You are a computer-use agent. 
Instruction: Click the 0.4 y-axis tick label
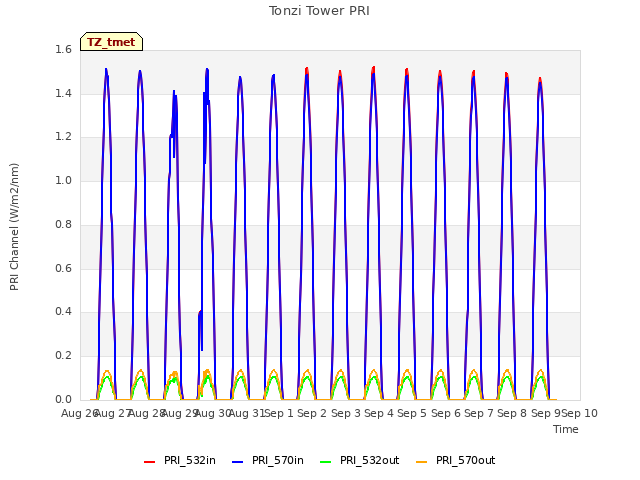pos(63,312)
